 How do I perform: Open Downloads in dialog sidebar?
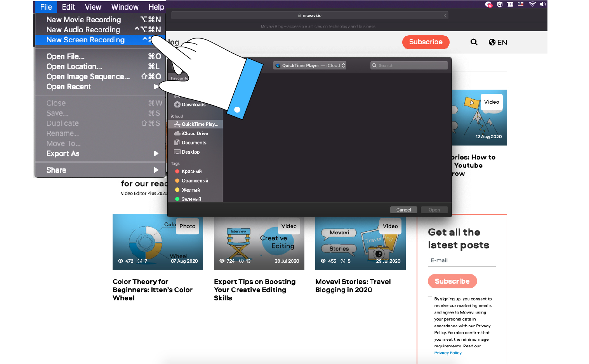click(190, 105)
